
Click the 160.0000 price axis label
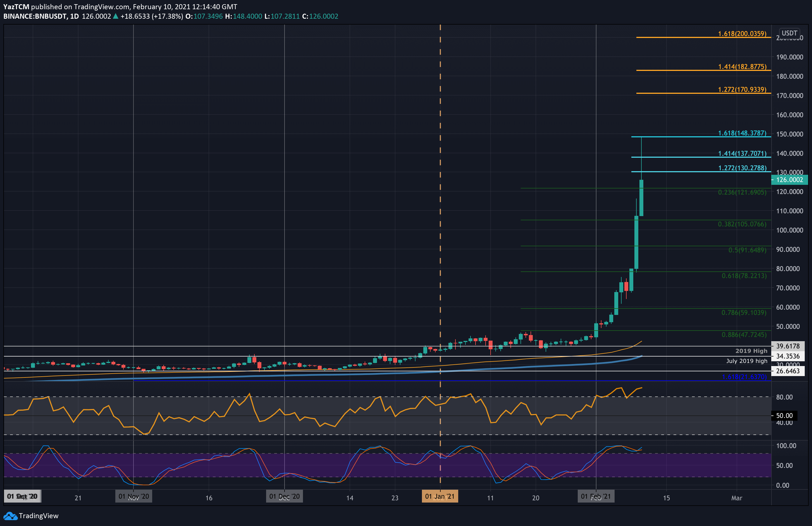pos(789,115)
